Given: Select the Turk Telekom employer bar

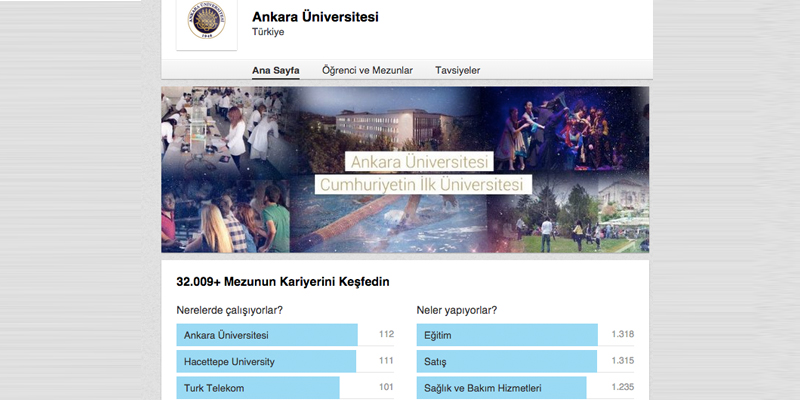Looking at the screenshot, I should pos(258,388).
